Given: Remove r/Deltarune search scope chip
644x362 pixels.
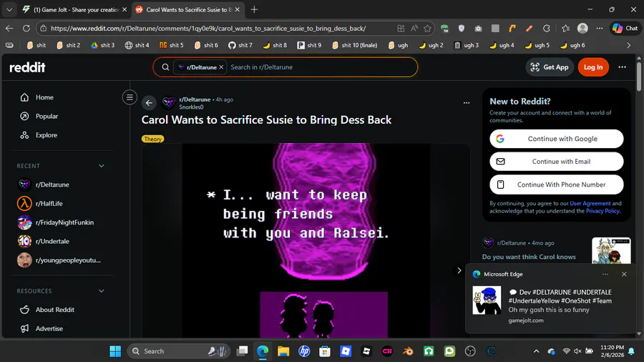Looking at the screenshot, I should (221, 67).
